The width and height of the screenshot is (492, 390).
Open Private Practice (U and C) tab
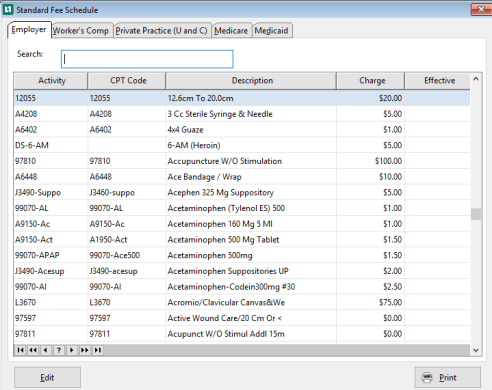161,31
